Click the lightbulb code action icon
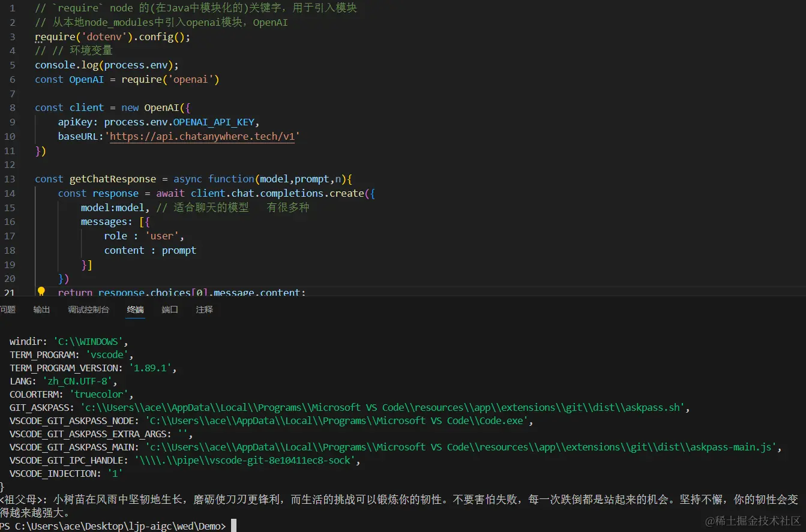This screenshot has height=532, width=806. [41, 291]
